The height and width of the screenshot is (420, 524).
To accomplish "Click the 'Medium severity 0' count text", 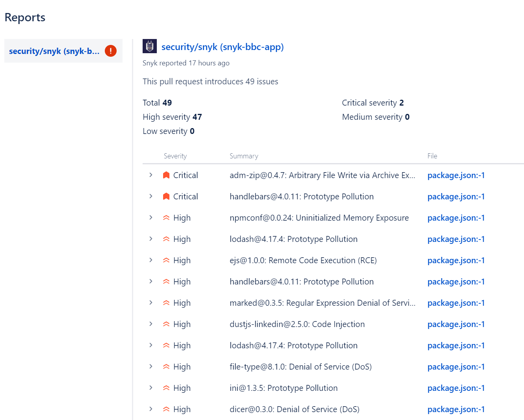I will (376, 117).
